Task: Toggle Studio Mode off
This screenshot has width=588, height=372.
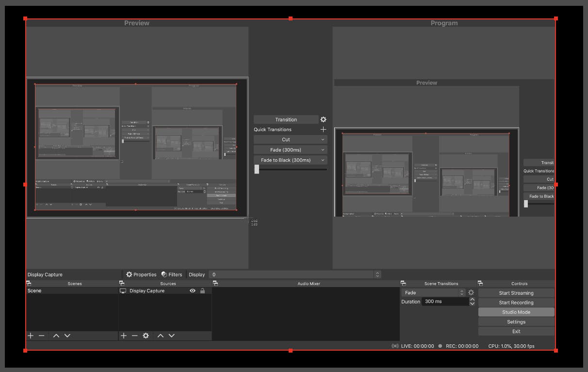Action: [x=516, y=312]
